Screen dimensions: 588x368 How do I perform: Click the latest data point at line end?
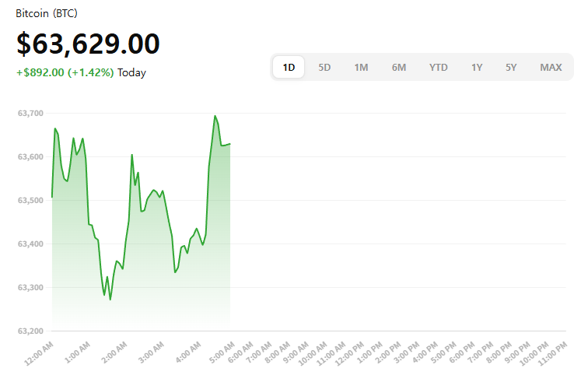tap(230, 144)
